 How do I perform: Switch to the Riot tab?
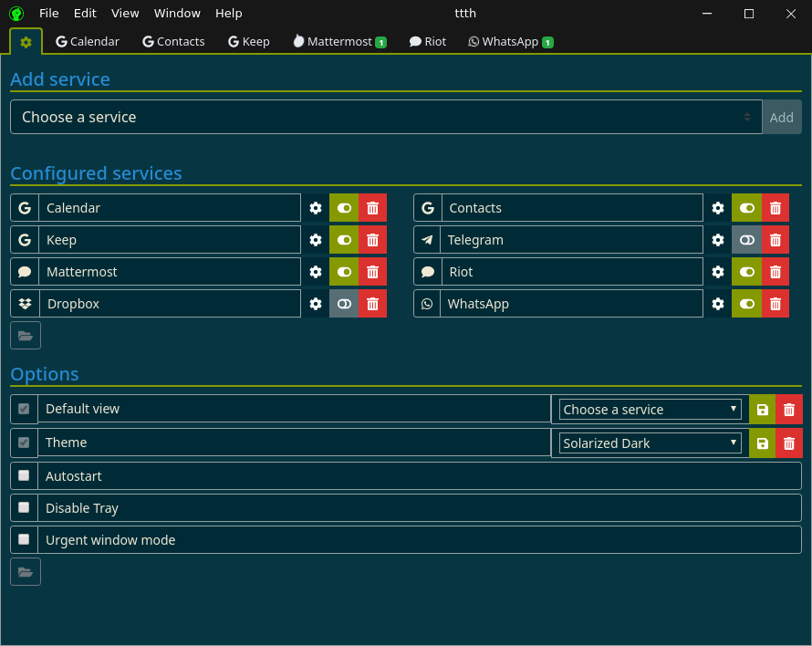coord(428,41)
